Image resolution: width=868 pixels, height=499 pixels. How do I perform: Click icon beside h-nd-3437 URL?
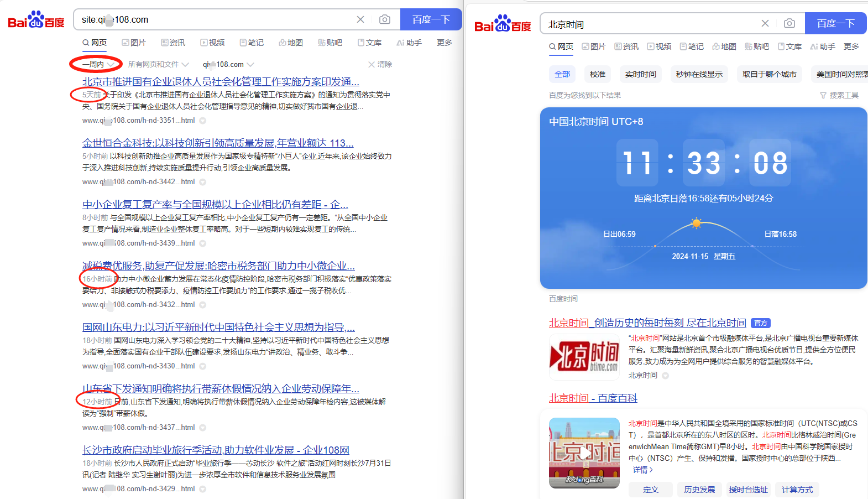(x=203, y=428)
